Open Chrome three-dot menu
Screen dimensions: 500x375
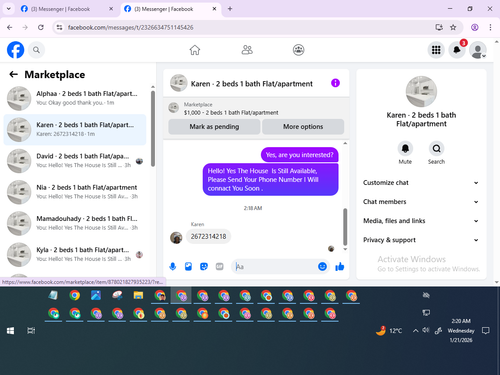490,27
